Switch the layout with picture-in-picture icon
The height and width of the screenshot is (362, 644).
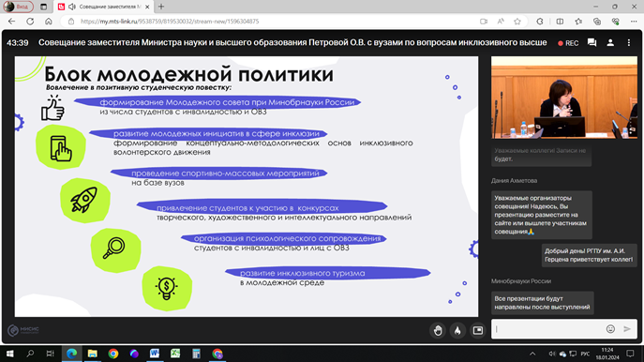pos(478,330)
